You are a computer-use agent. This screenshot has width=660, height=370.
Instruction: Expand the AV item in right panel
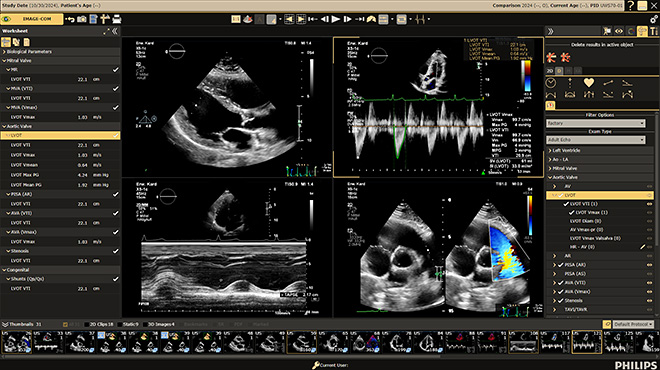[555, 186]
